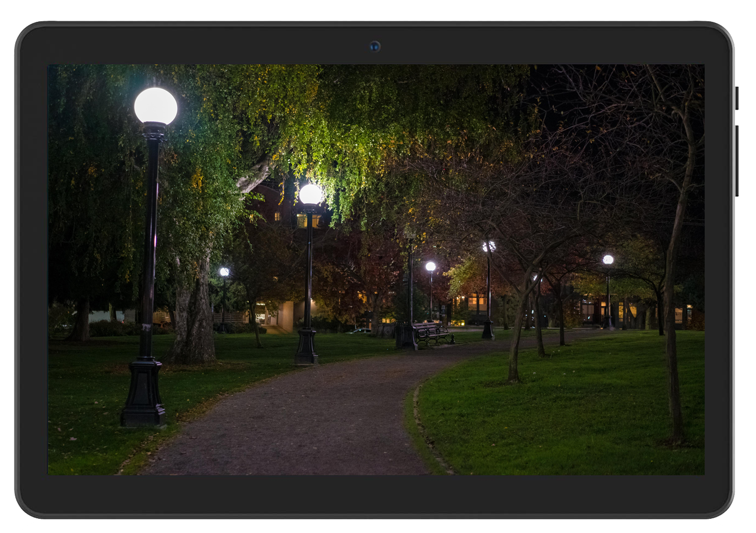
Task: Tap the pedestal base of the nearest lamppost
Action: 143,394
